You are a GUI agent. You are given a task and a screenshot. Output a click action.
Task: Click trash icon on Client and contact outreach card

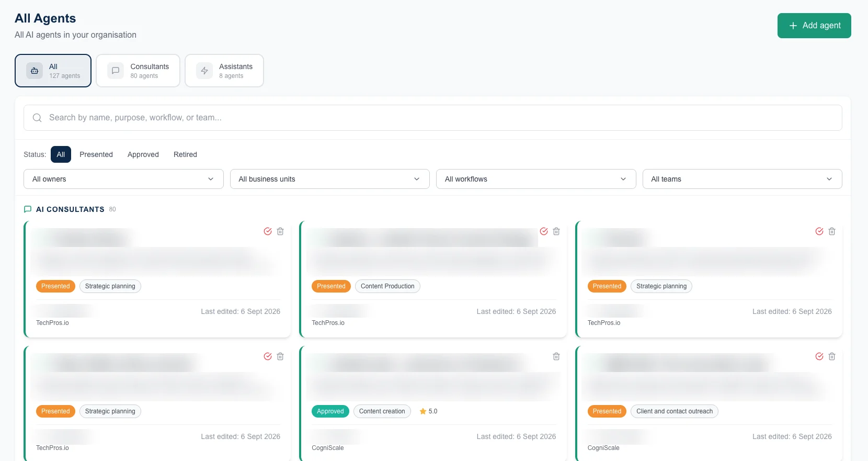832,356
